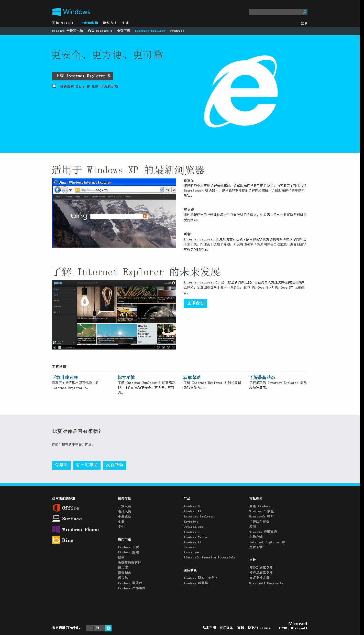Select the 没有帮助 feedback button
Screen dimensions: 364x635
114,465
